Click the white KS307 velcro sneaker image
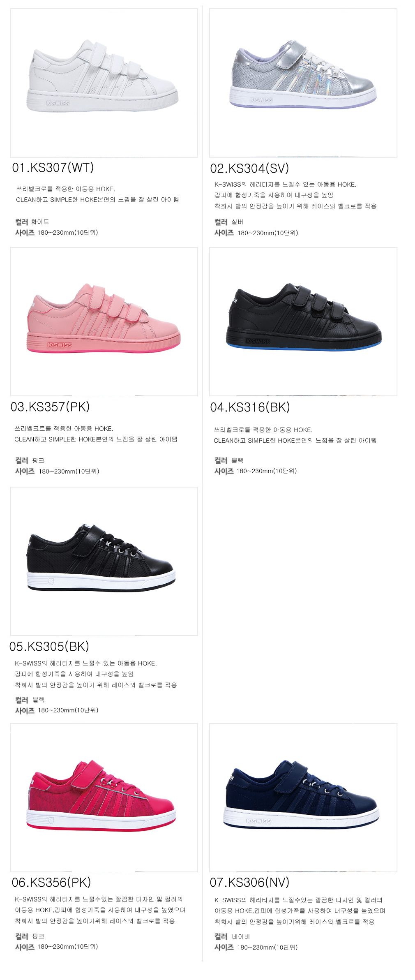 tap(104, 83)
